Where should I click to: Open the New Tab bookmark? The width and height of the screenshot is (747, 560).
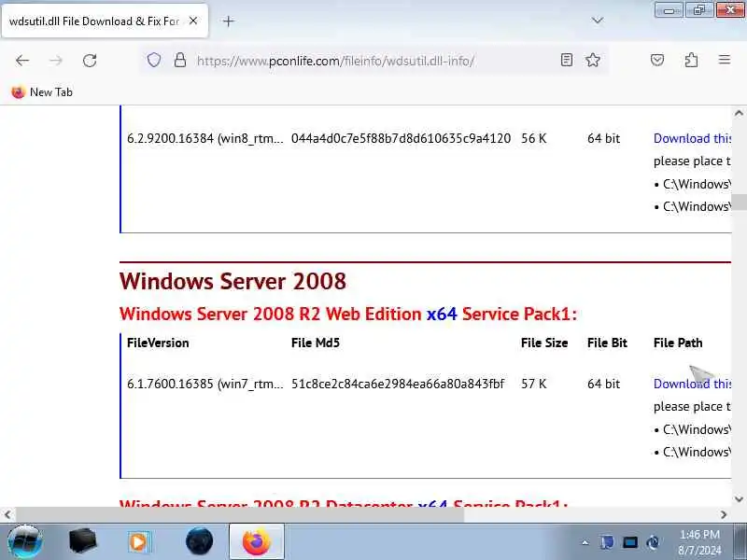pyautogui.click(x=42, y=91)
